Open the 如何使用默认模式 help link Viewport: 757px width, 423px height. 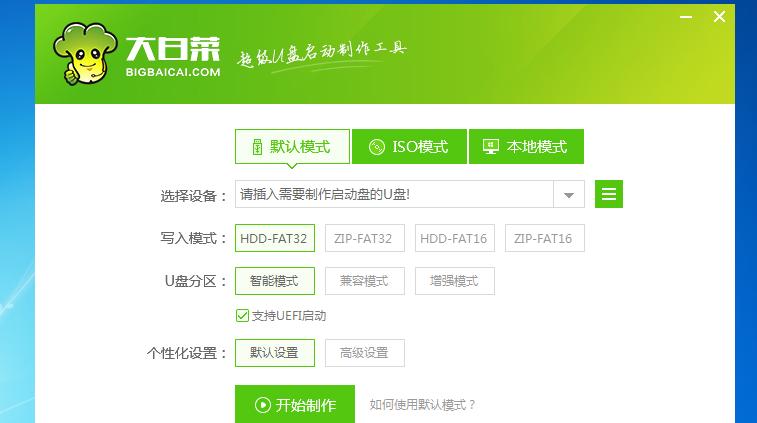coord(422,405)
